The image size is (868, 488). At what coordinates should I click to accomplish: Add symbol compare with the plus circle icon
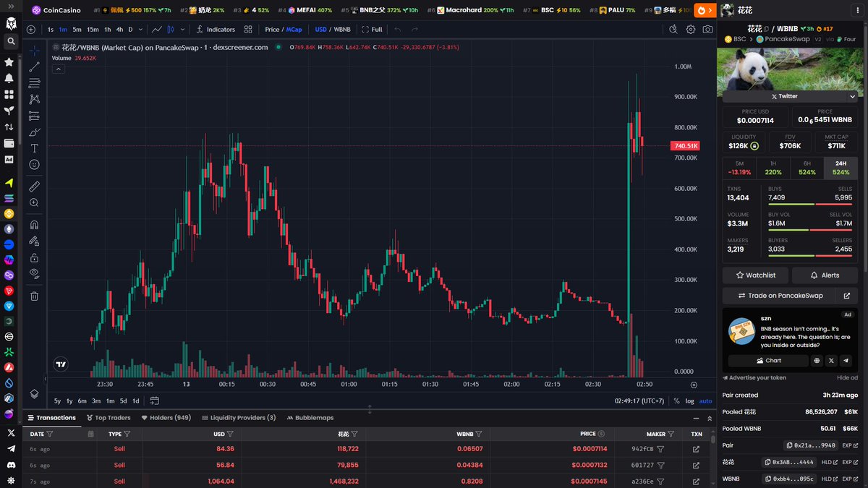coord(30,30)
